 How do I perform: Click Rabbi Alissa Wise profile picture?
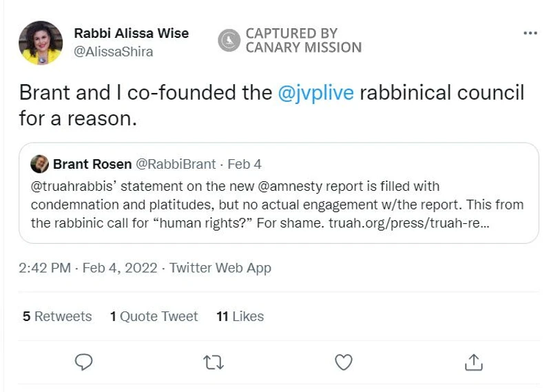tap(41, 43)
